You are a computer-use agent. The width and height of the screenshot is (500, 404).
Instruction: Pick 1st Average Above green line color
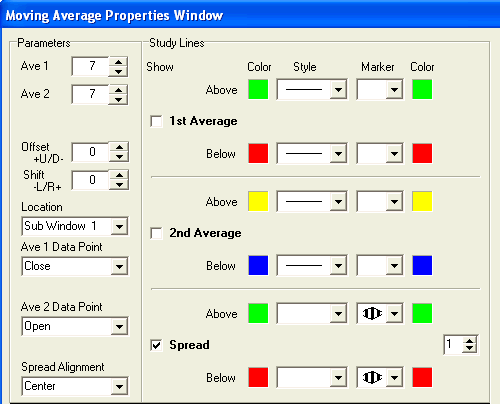pyautogui.click(x=258, y=89)
